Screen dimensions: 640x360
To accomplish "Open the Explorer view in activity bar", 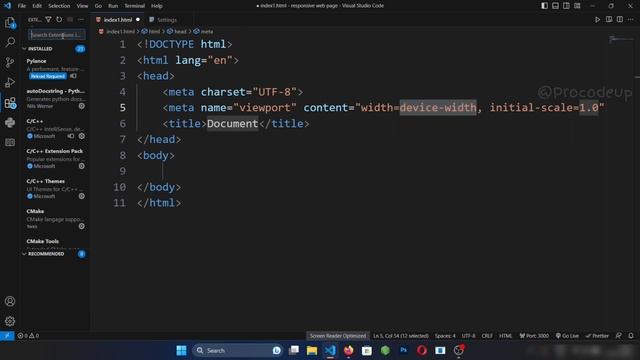I will 10,23.
